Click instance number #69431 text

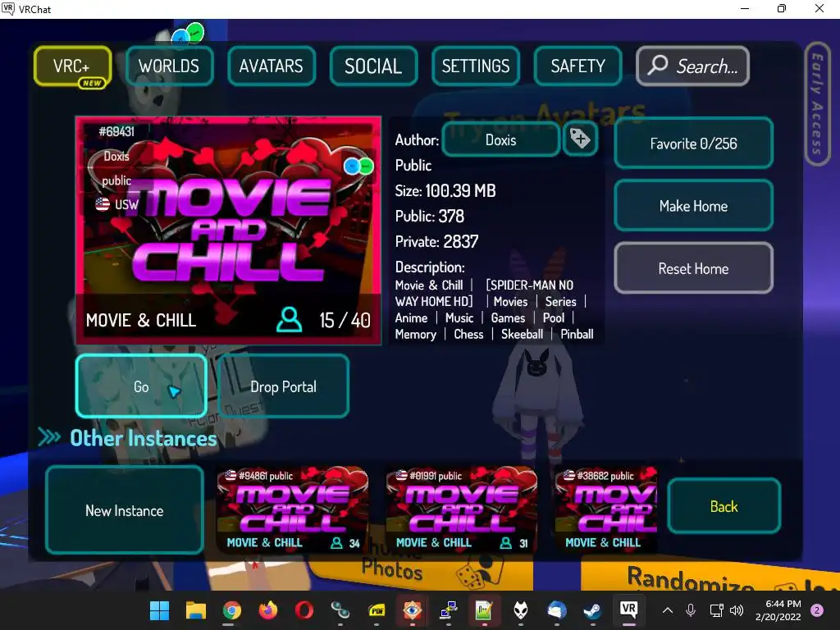pyautogui.click(x=116, y=132)
